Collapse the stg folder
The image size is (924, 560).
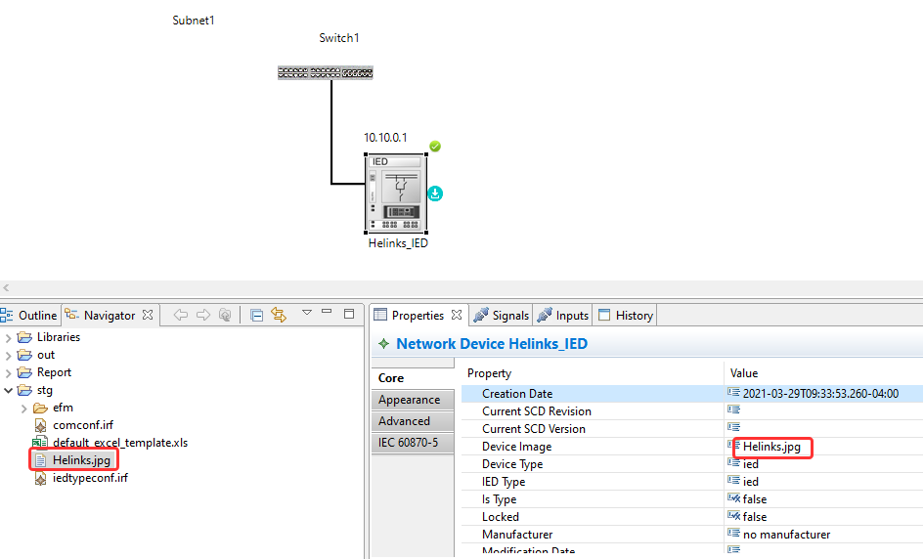point(10,390)
